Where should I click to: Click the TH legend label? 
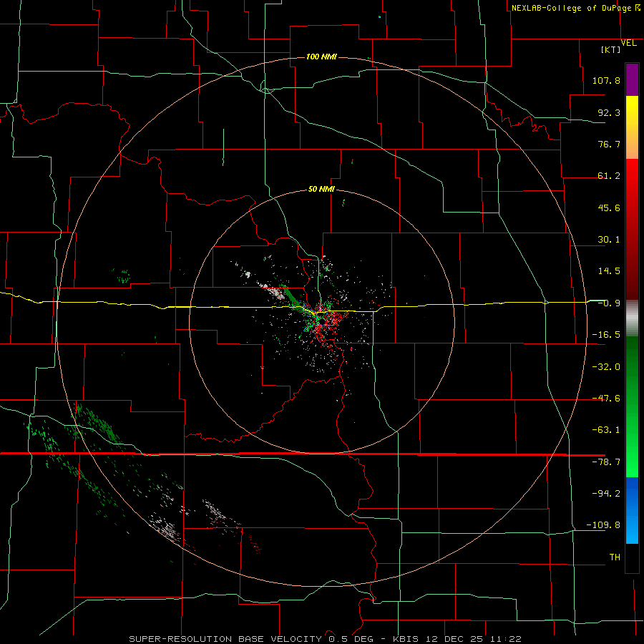pos(615,557)
